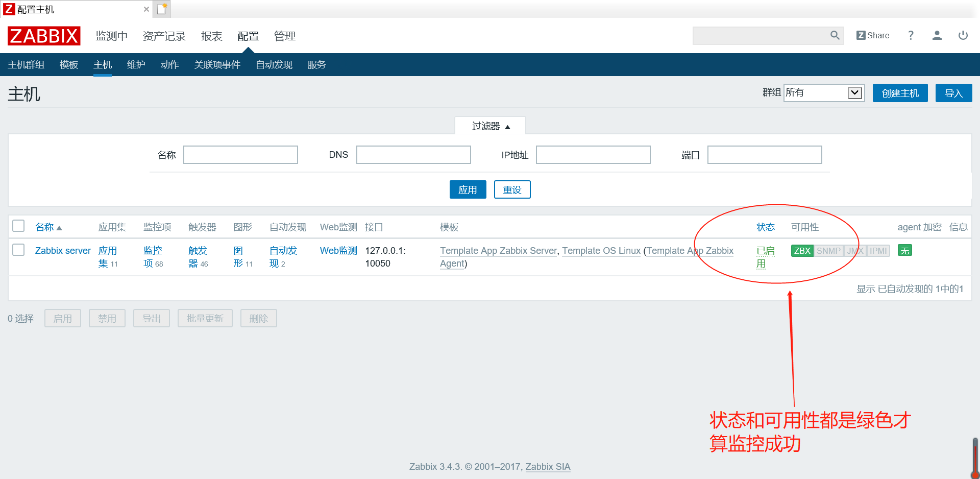The width and height of the screenshot is (980, 479).
Task: Open the 报表 menu
Action: click(x=212, y=36)
